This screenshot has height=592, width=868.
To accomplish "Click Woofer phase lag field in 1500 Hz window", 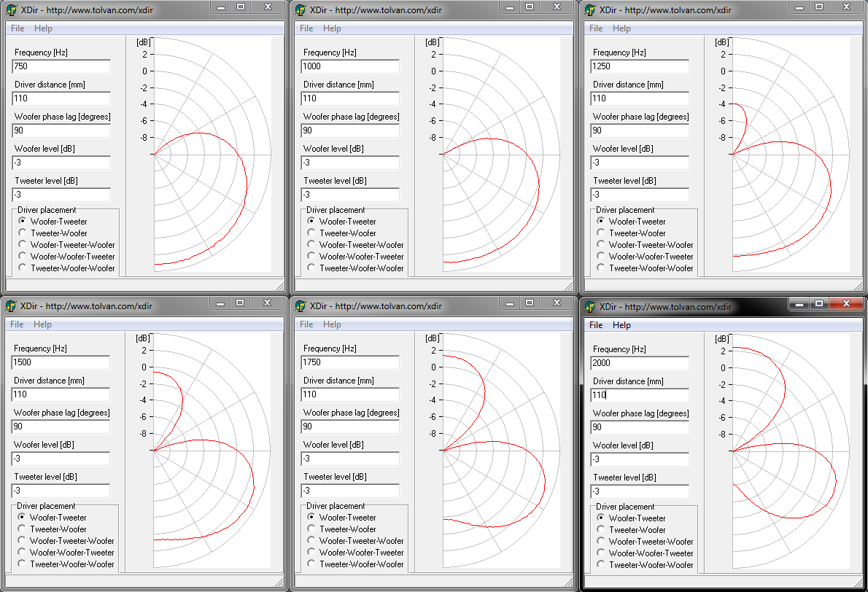I will coord(61,427).
